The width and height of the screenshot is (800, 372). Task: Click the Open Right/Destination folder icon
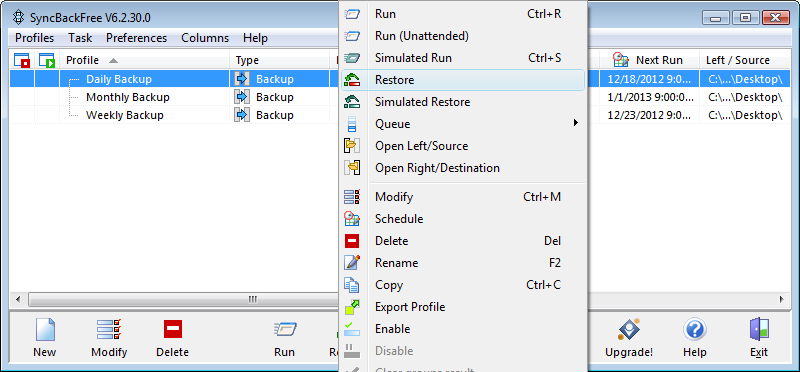tap(353, 168)
